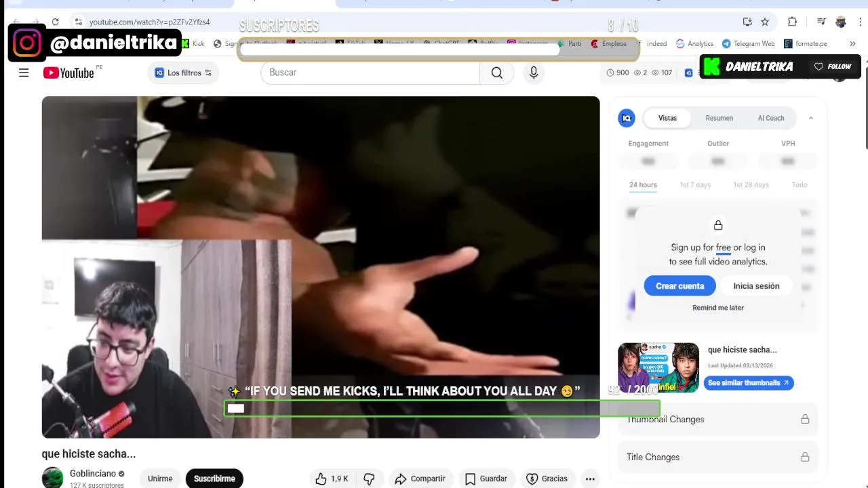Click the Engagement metric label
Screen dimensions: 868x488
tap(648, 144)
